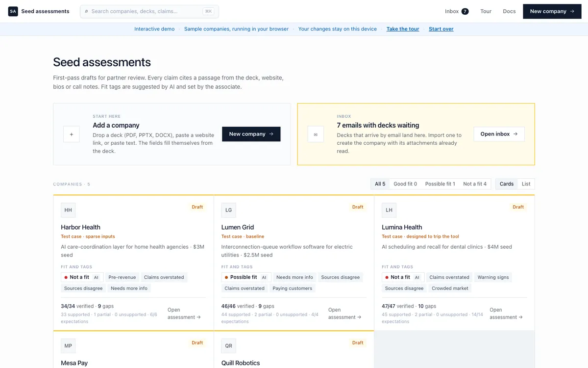Click Lumina Health's Warning signs tag
Image resolution: width=588 pixels, height=368 pixels.
(493, 277)
